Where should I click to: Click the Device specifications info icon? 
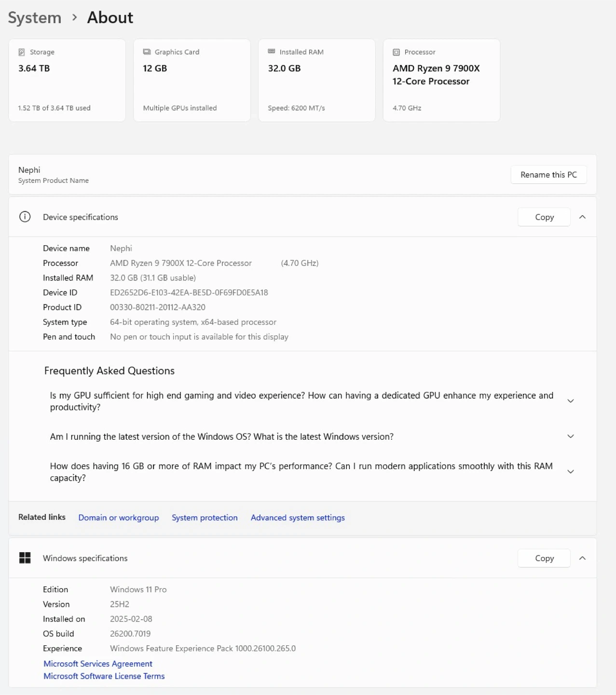25,217
